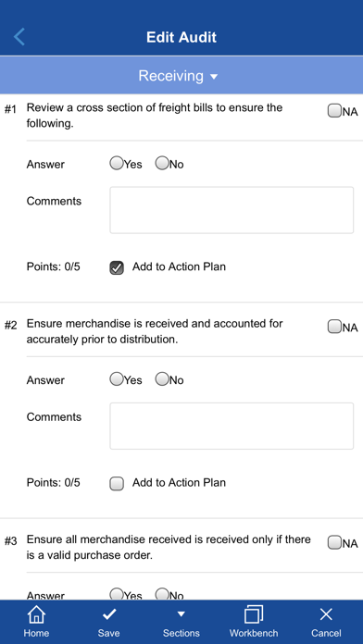The image size is (363, 644).
Task: Choose No for question #2 answer
Action: pyautogui.click(x=162, y=379)
